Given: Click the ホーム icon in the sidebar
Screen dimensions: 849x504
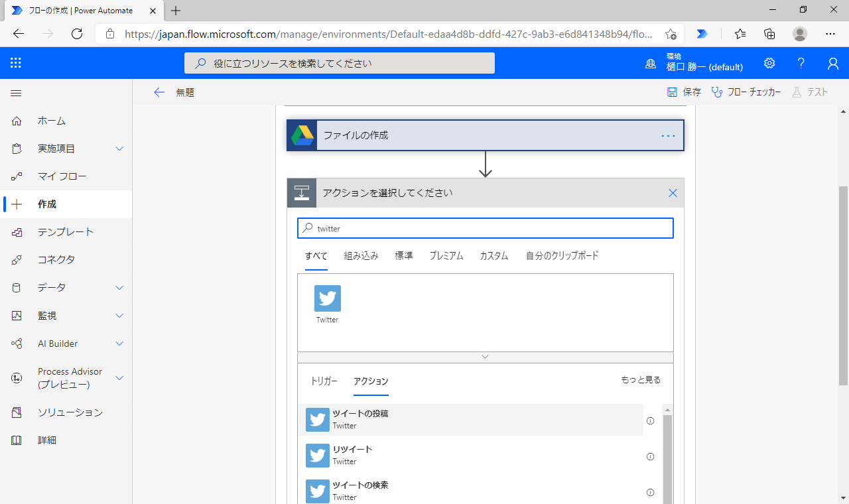Looking at the screenshot, I should tap(17, 121).
